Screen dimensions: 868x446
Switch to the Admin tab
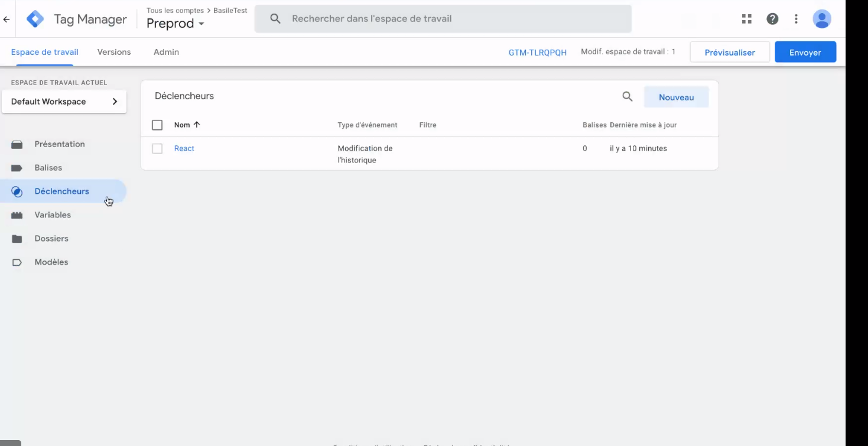166,52
